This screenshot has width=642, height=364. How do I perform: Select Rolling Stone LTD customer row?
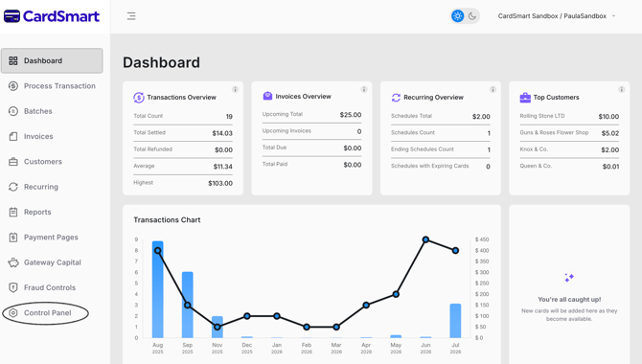click(x=569, y=116)
